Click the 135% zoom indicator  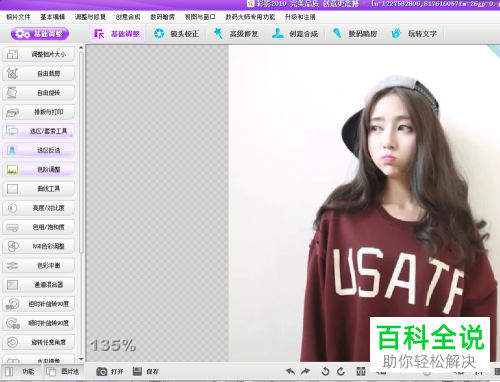(113, 345)
